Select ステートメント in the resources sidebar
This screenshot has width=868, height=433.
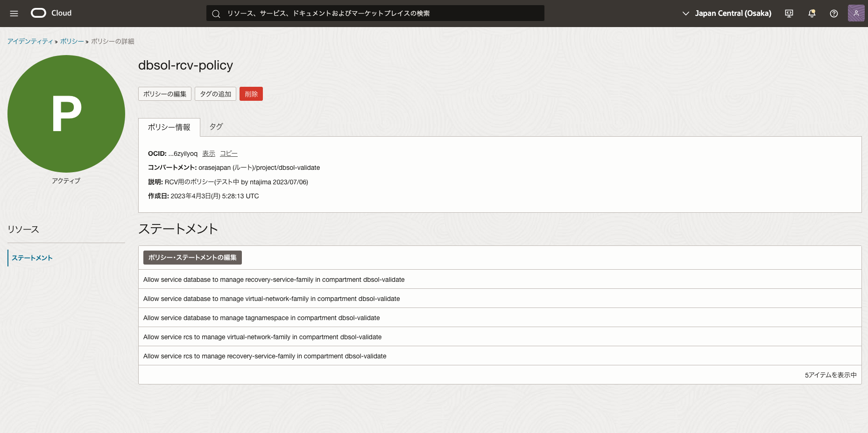tap(32, 258)
